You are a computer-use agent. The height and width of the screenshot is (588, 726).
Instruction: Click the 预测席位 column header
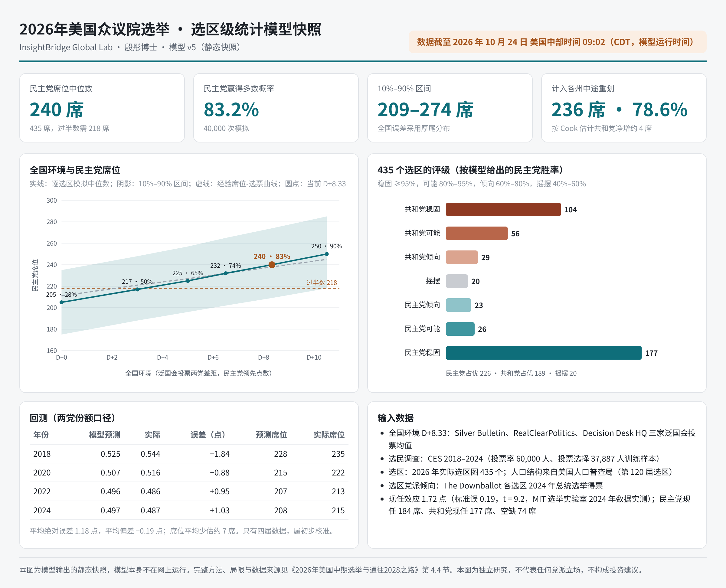click(x=271, y=435)
